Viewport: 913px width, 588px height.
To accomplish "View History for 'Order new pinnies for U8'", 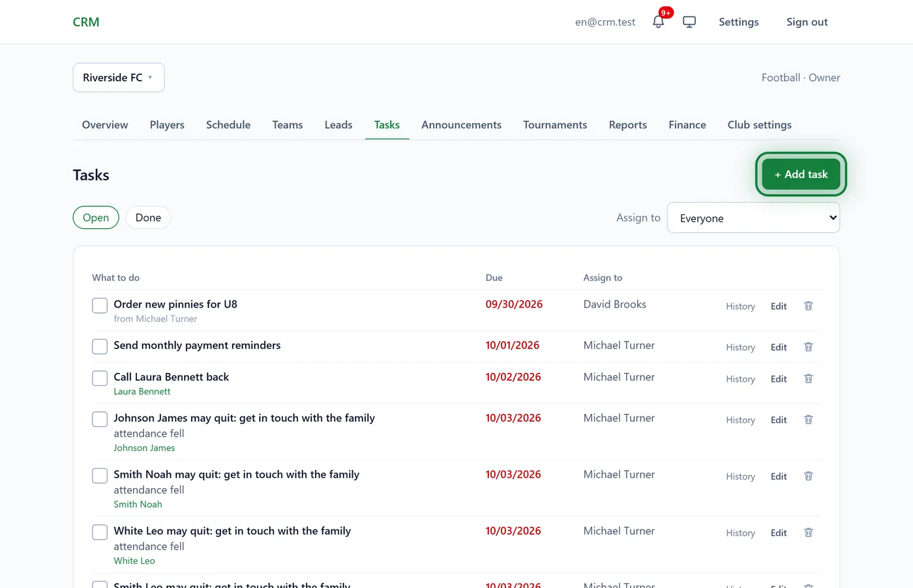I will click(x=740, y=306).
